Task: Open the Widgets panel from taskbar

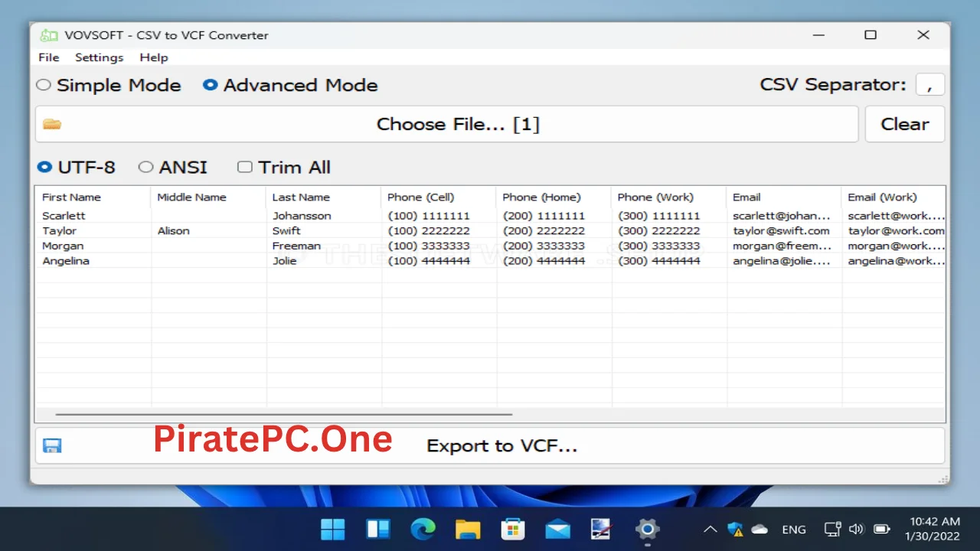Action: (378, 529)
